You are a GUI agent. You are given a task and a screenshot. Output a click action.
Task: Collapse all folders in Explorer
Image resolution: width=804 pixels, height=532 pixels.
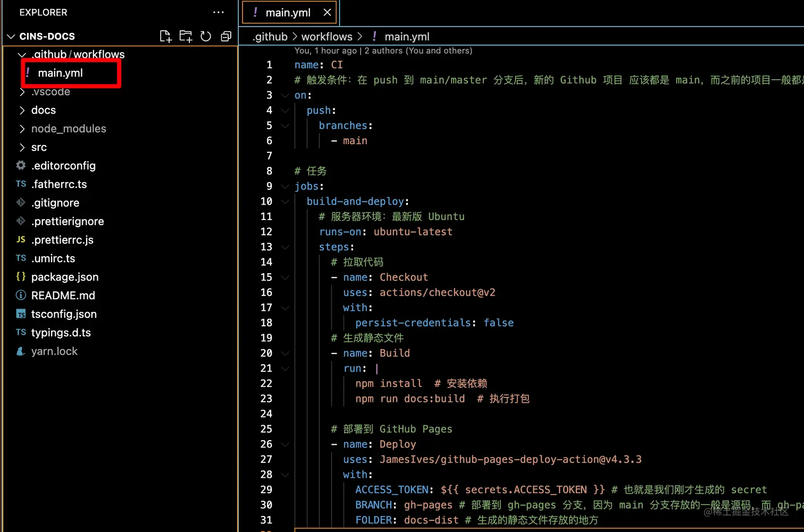226,36
